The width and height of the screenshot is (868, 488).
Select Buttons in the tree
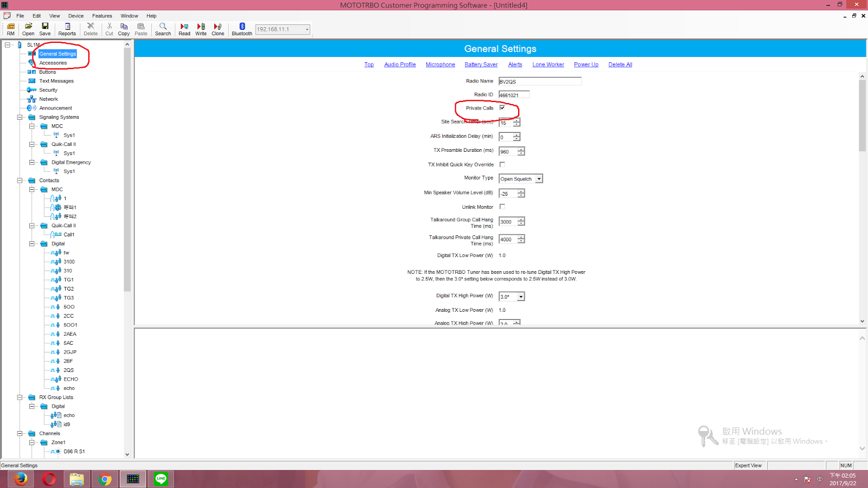(x=47, y=72)
